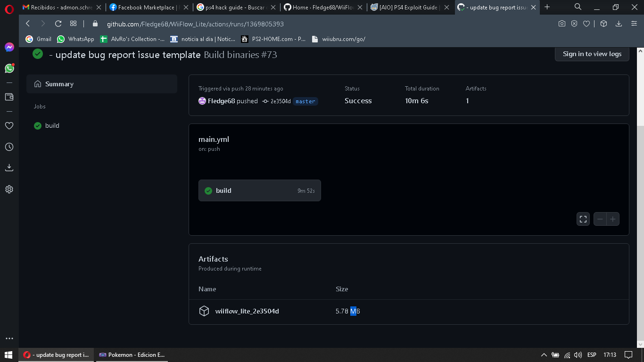
Task: Click the artifacts count 1
Action: (467, 101)
